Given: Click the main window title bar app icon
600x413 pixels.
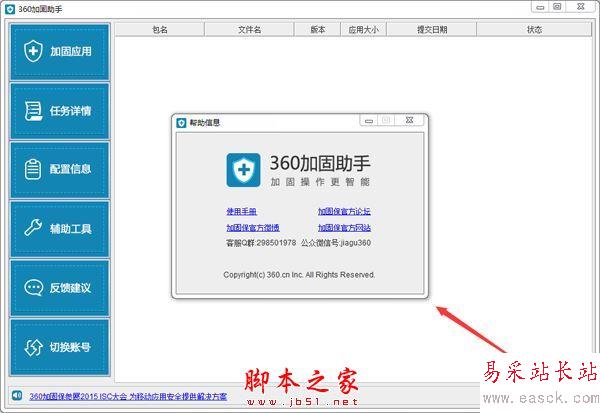Looking at the screenshot, I should coord(10,9).
